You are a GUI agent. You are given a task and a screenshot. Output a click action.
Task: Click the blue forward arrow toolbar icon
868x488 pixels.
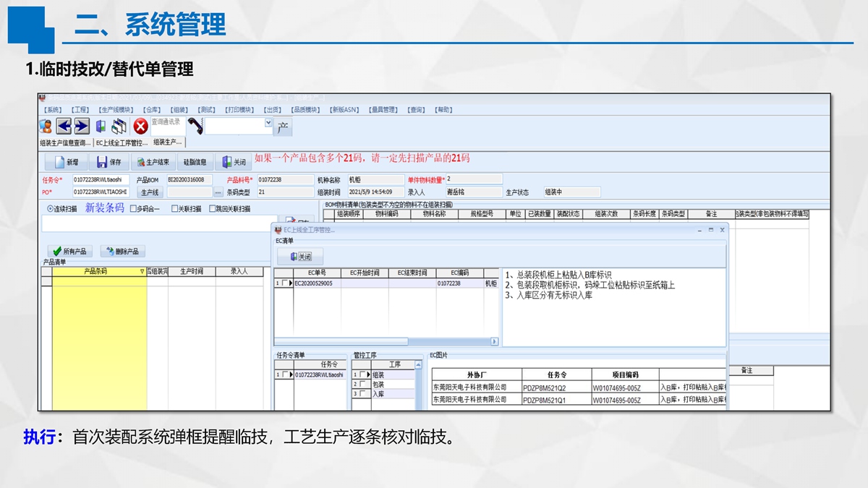pos(82,127)
